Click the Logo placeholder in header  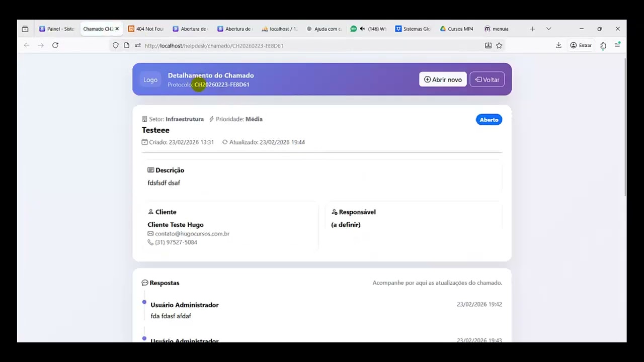(x=150, y=79)
